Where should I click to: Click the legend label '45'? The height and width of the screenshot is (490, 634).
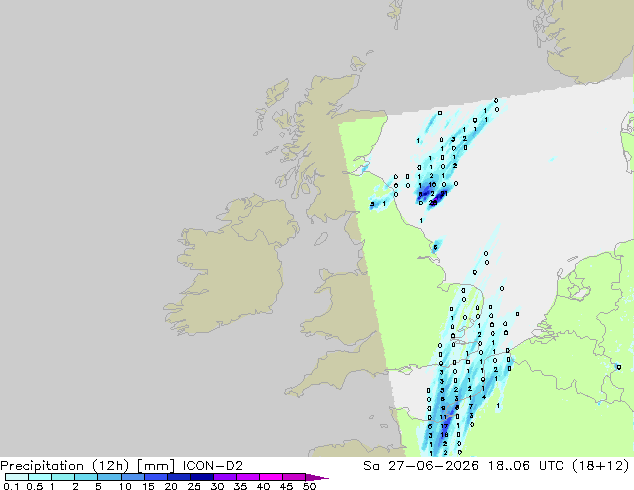[286, 486]
